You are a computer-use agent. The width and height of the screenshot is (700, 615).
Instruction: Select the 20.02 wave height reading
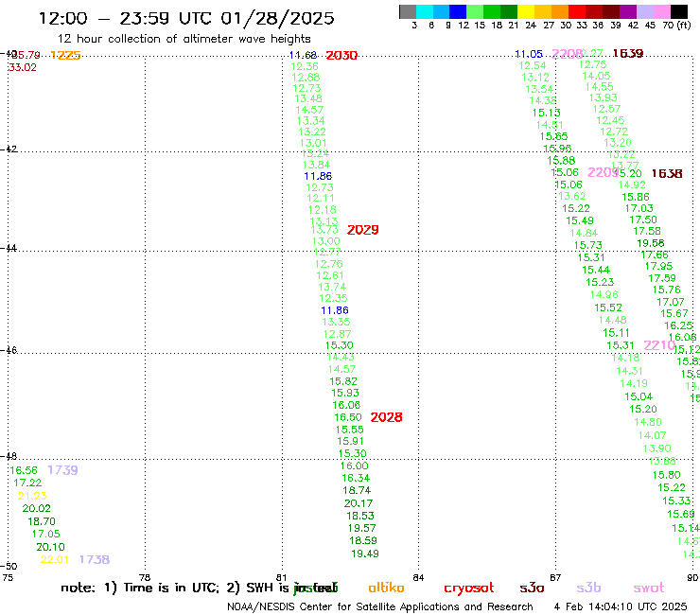(37, 508)
